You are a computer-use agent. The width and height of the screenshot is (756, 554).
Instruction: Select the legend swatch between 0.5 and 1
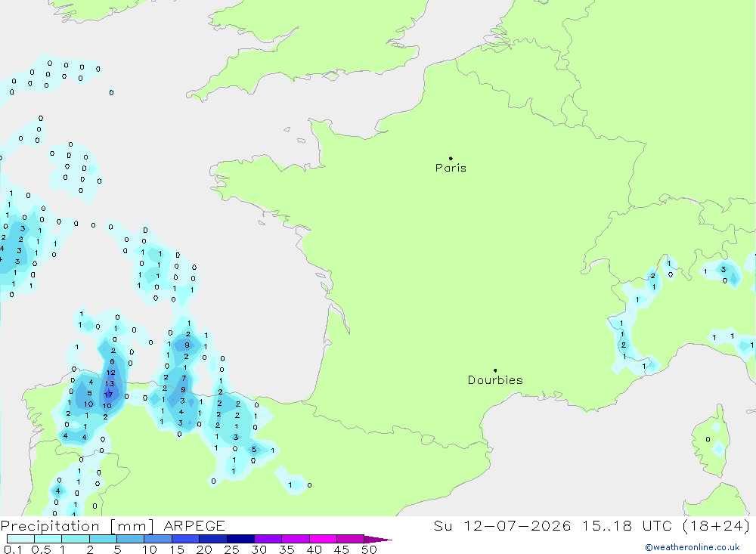pyautogui.click(x=48, y=539)
